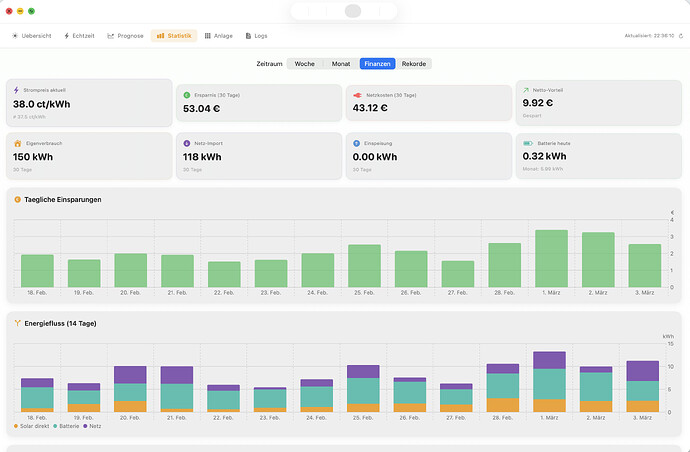The image size is (690, 452).
Task: Click the green arrow icon for Netto-Vorteil
Action: [x=526, y=90]
